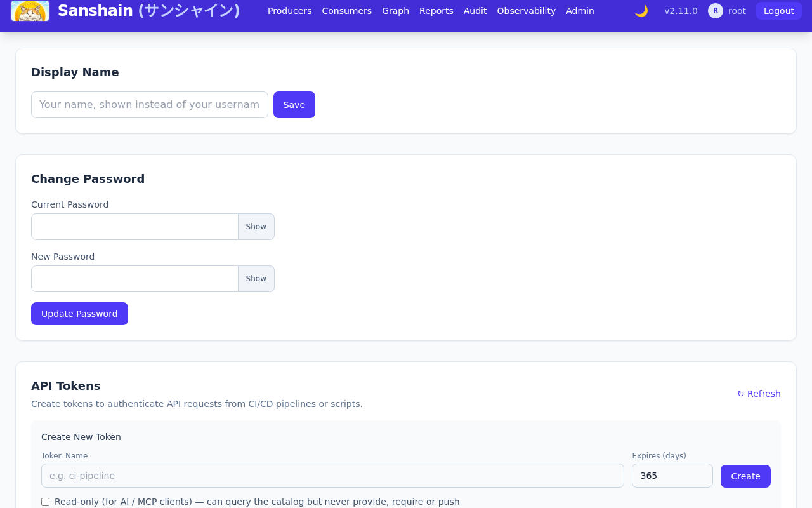Click the Logout button
The height and width of the screenshot is (508, 812).
779,11
